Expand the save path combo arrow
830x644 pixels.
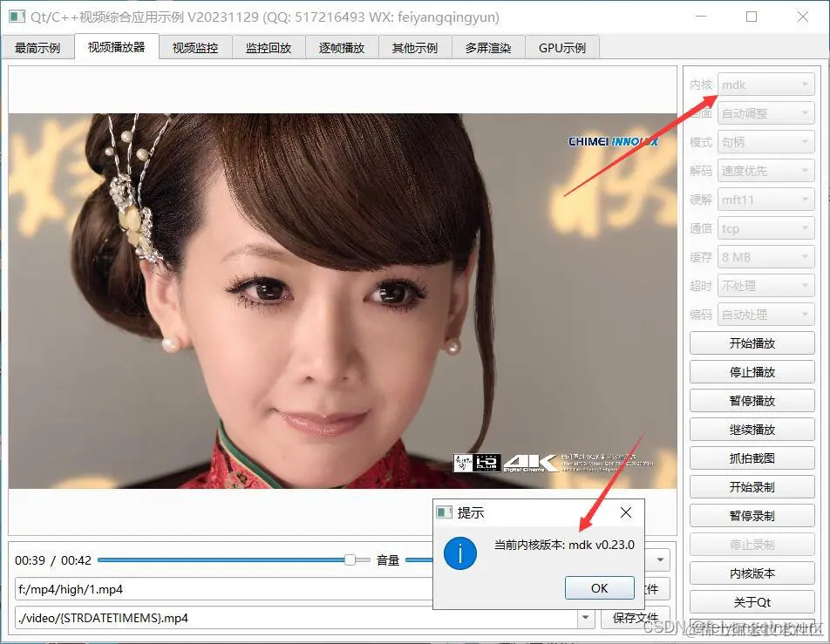coord(586,618)
